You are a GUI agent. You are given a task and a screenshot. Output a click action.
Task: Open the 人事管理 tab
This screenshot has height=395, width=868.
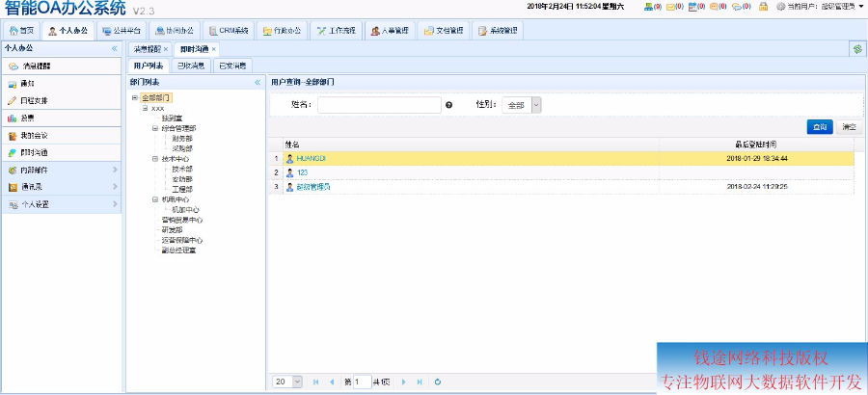tap(390, 31)
